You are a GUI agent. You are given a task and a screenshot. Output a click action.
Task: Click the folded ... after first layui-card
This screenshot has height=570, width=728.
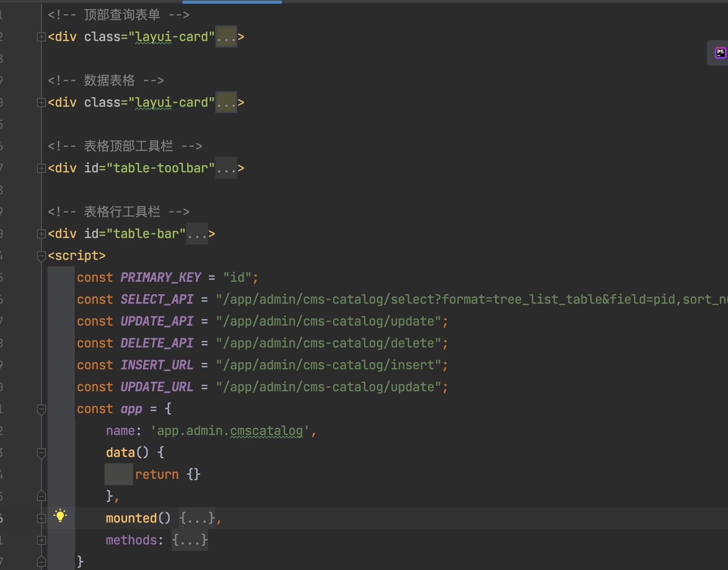[226, 37]
